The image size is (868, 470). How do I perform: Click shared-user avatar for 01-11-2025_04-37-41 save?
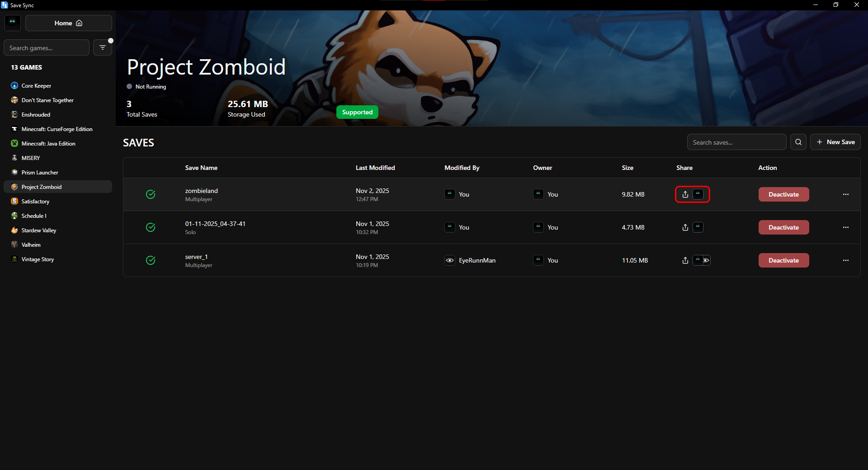[698, 227]
